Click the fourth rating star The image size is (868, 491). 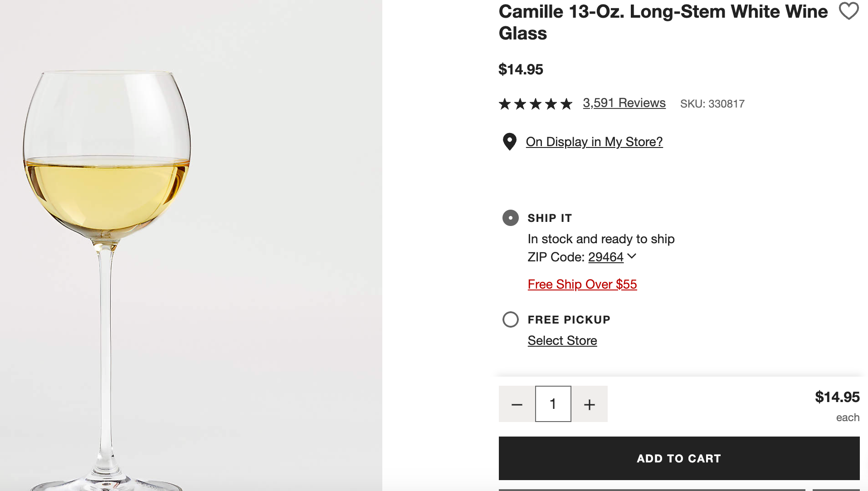(552, 104)
